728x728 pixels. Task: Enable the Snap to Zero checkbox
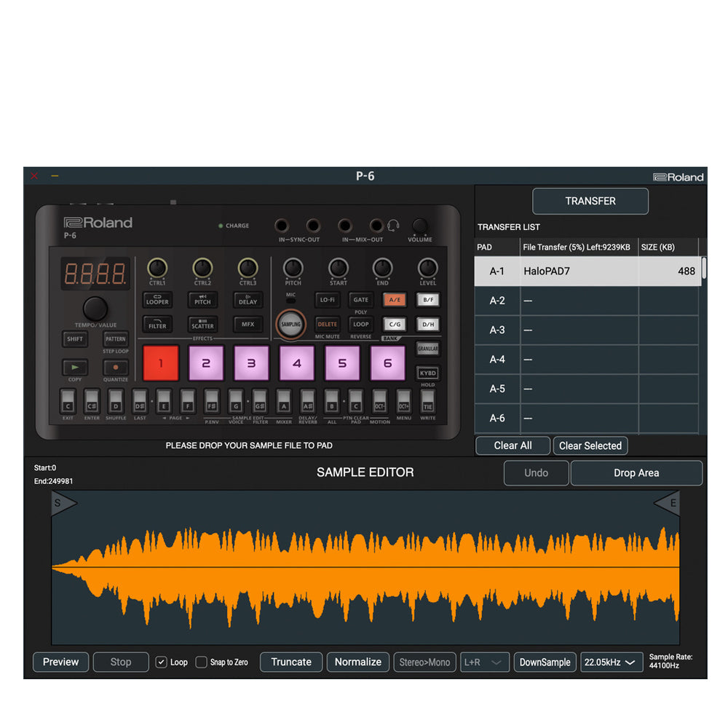coord(202,662)
